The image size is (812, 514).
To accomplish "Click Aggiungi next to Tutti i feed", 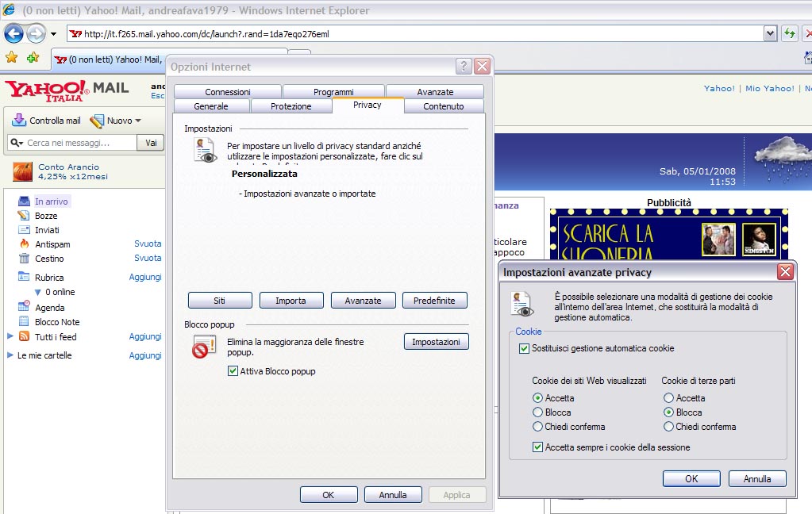I will (x=145, y=336).
